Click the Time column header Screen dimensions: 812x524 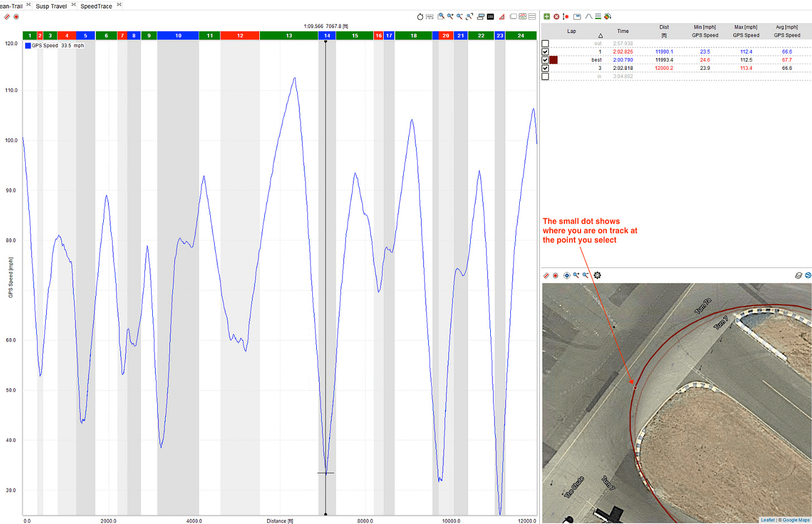(x=623, y=31)
